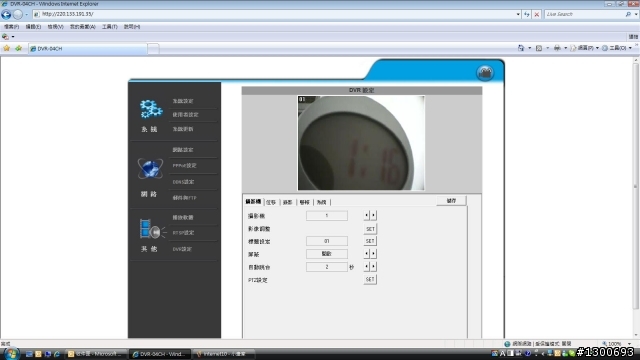Open the 檢視(V) View menu

[x=55, y=27]
